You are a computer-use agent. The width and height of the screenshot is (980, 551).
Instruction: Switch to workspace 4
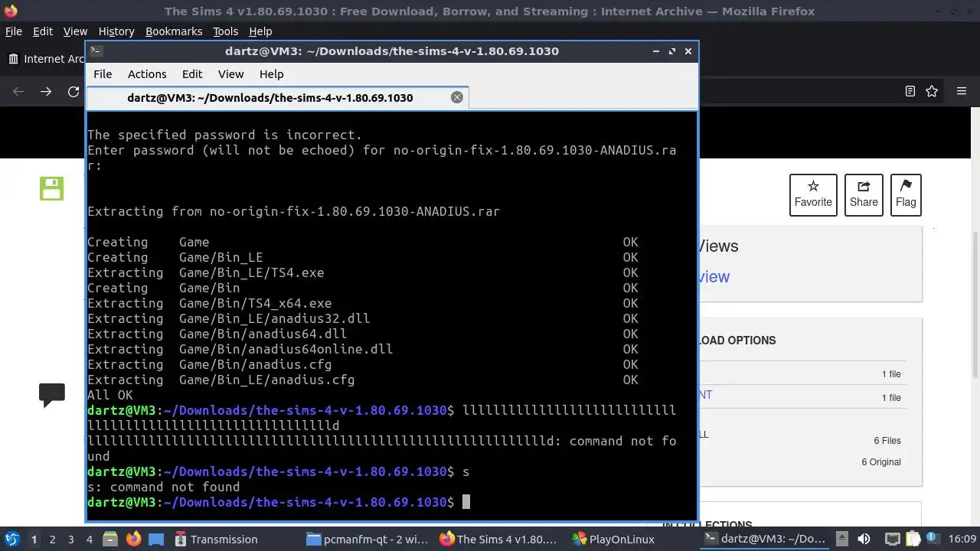[x=90, y=540]
